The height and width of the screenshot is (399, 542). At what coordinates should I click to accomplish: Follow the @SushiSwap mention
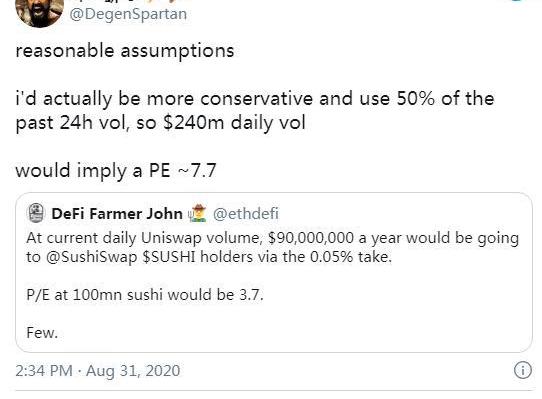tap(92, 257)
